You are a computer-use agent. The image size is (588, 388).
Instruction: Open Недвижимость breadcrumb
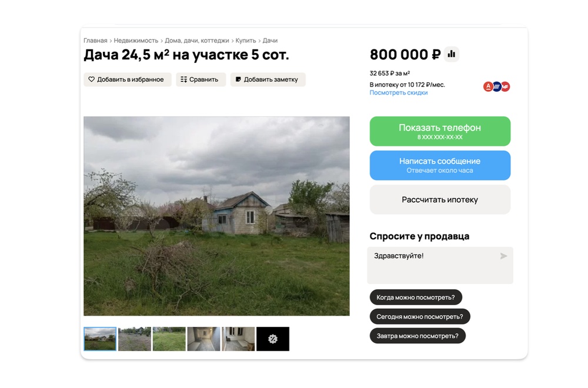[136, 41]
